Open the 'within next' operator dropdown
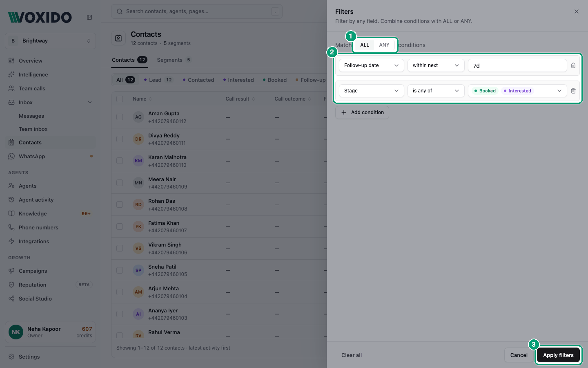The image size is (588, 368). click(x=436, y=65)
